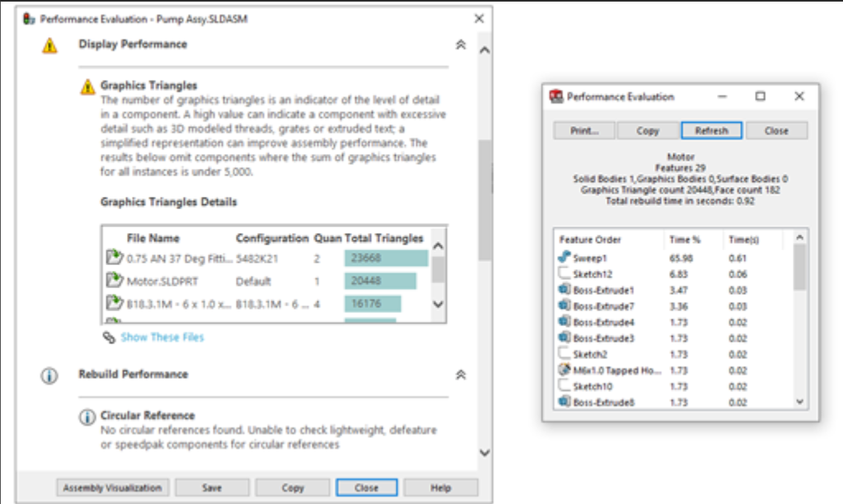Click the Rebuild Performance info icon
This screenshot has height=504, width=843.
(49, 375)
